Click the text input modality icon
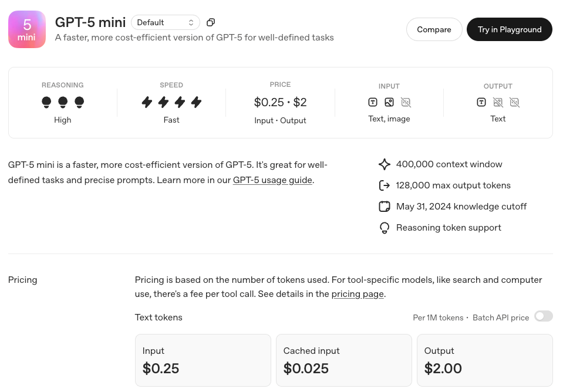This screenshot has height=392, width=563. pos(373,102)
